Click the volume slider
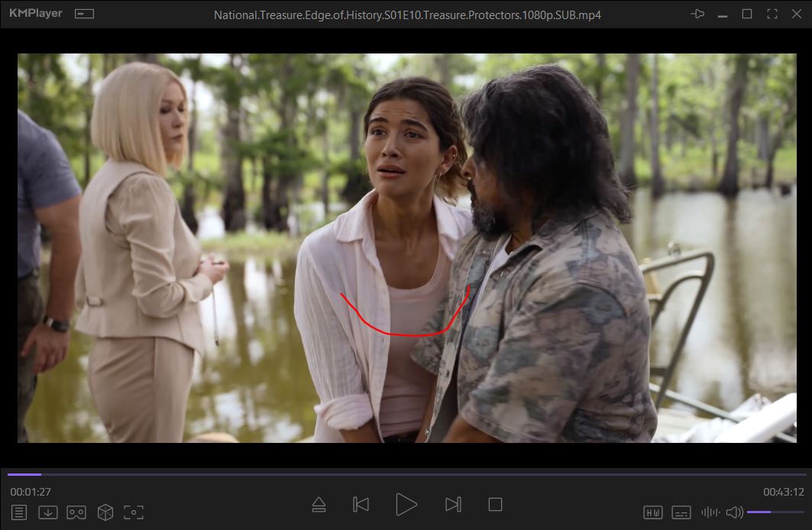 [775, 512]
